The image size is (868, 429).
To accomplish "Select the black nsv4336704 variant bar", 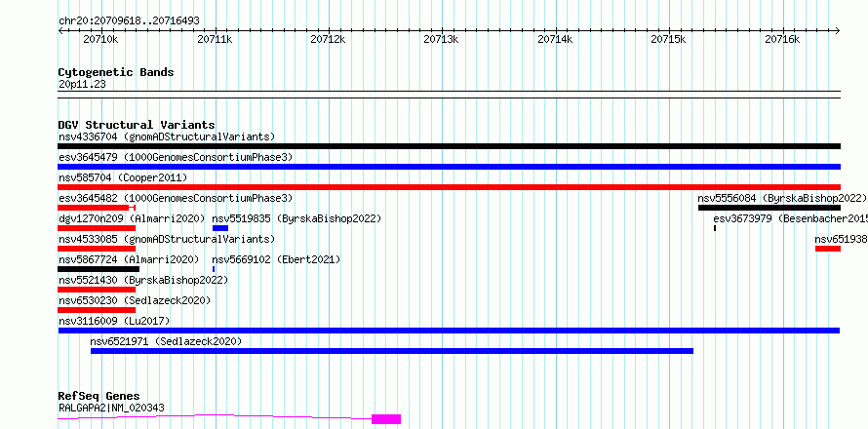I will pos(449,146).
